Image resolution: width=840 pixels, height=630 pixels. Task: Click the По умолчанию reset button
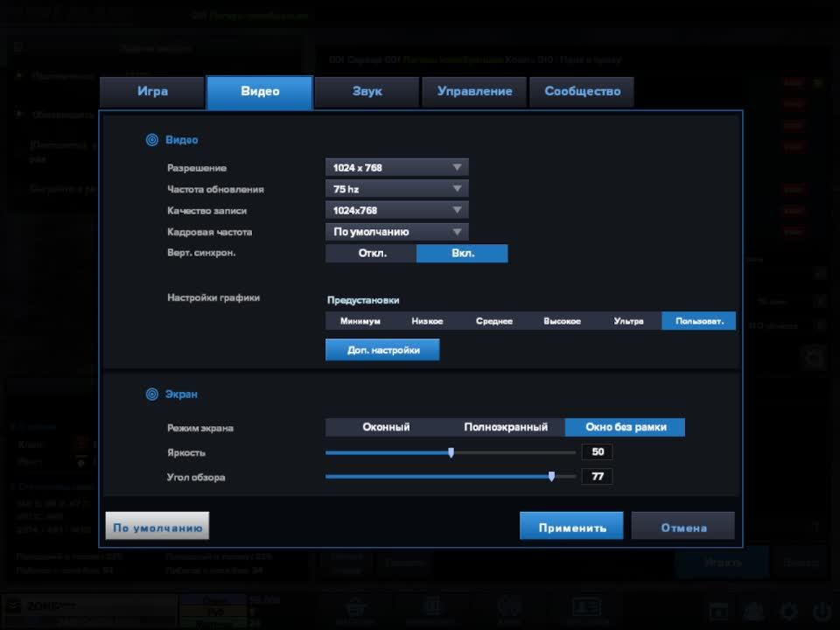(157, 526)
